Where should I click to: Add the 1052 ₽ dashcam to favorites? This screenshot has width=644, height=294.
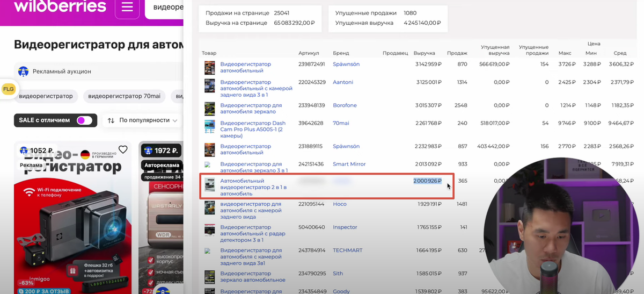pos(123,149)
